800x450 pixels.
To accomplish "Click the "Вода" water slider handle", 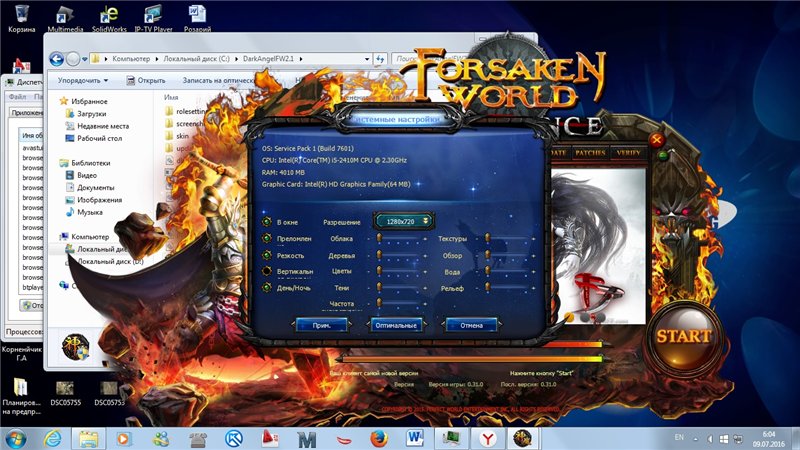I will 487,271.
